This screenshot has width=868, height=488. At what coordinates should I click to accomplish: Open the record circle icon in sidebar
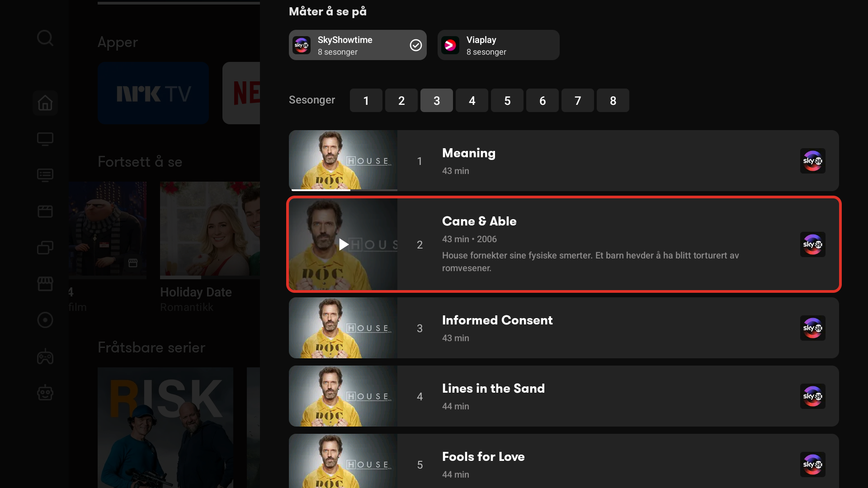45,320
